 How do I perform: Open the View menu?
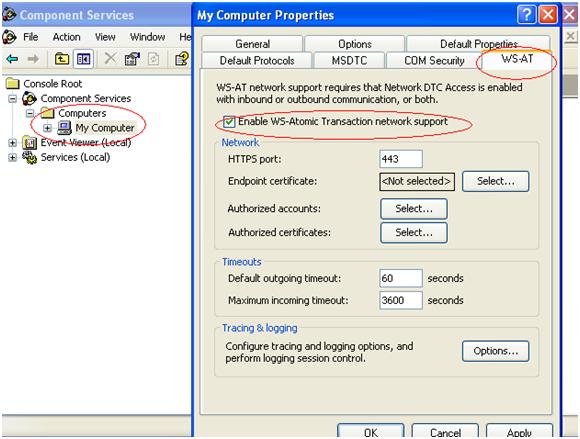105,37
